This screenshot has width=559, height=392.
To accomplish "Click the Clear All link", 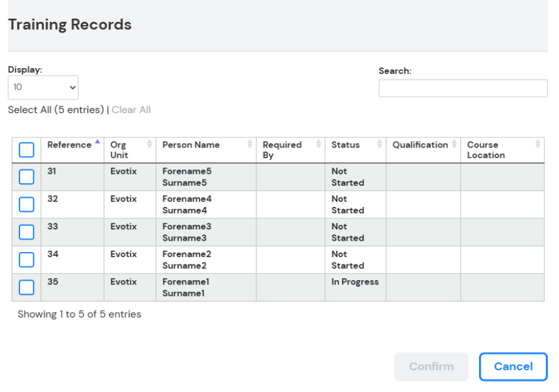I will tap(131, 110).
